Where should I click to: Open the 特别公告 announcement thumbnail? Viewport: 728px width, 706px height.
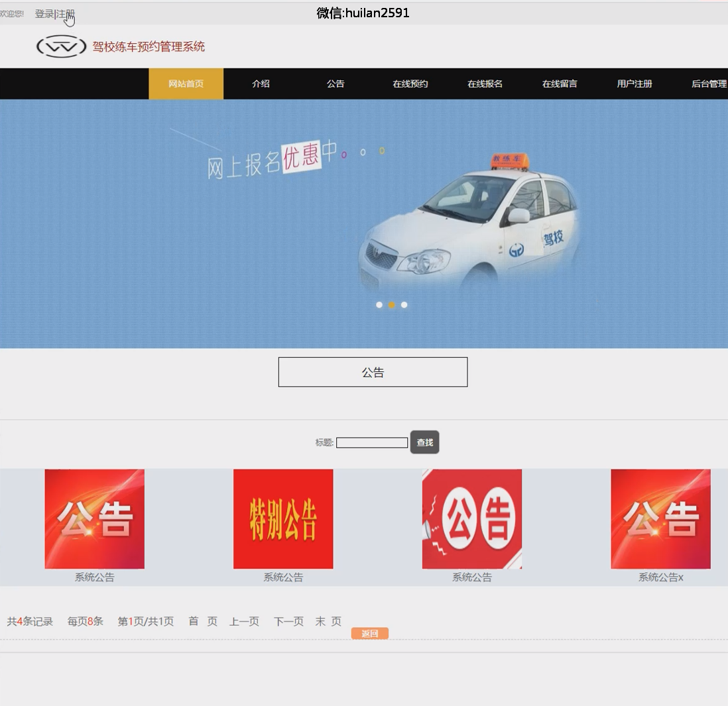[283, 518]
